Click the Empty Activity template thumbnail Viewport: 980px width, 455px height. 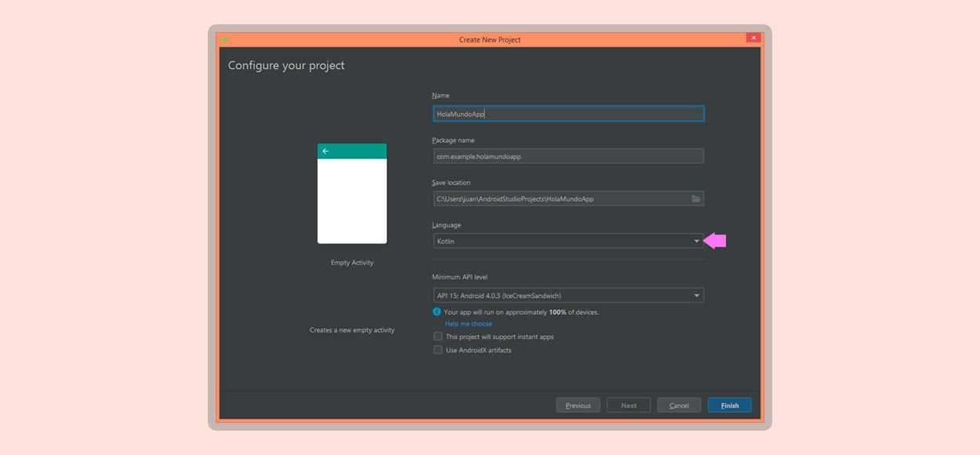[352, 194]
